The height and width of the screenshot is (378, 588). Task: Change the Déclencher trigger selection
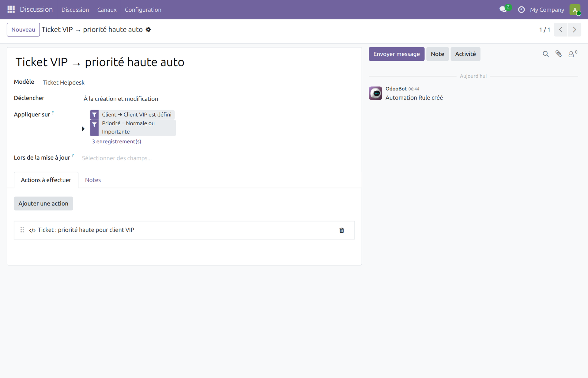pos(121,99)
